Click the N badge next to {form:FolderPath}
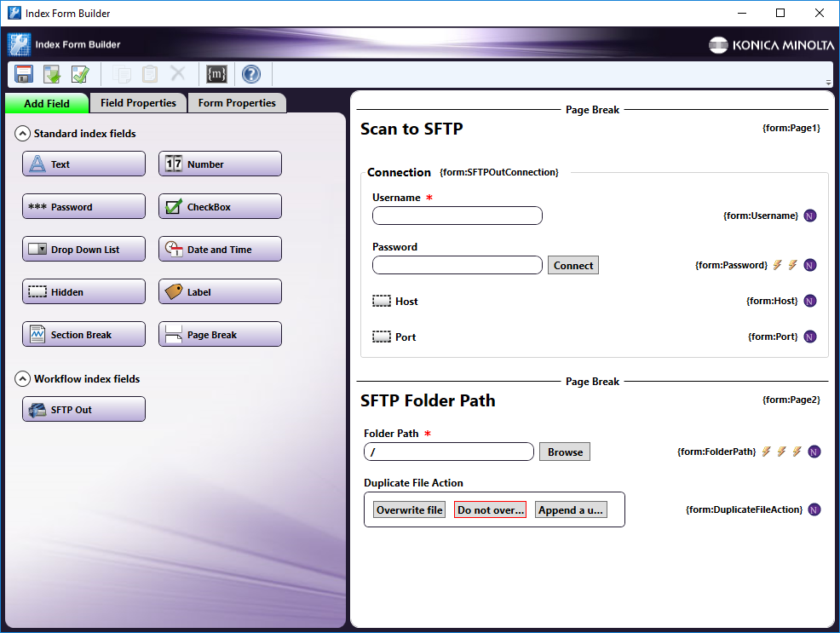The image size is (840, 633). pyautogui.click(x=814, y=452)
